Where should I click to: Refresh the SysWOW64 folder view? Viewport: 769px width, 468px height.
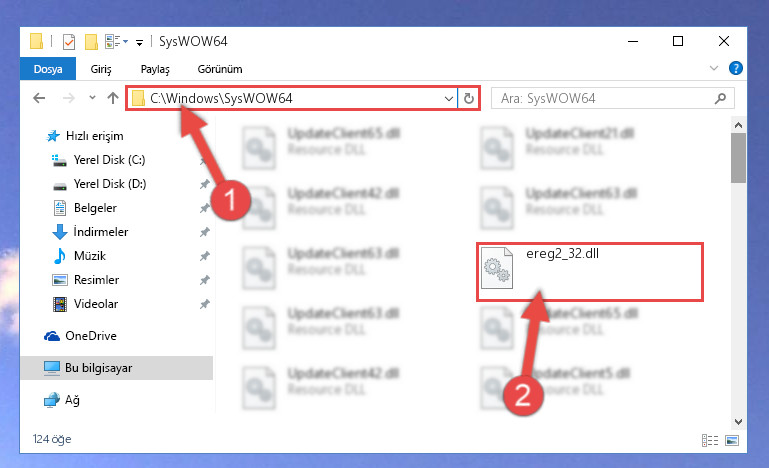click(x=469, y=99)
